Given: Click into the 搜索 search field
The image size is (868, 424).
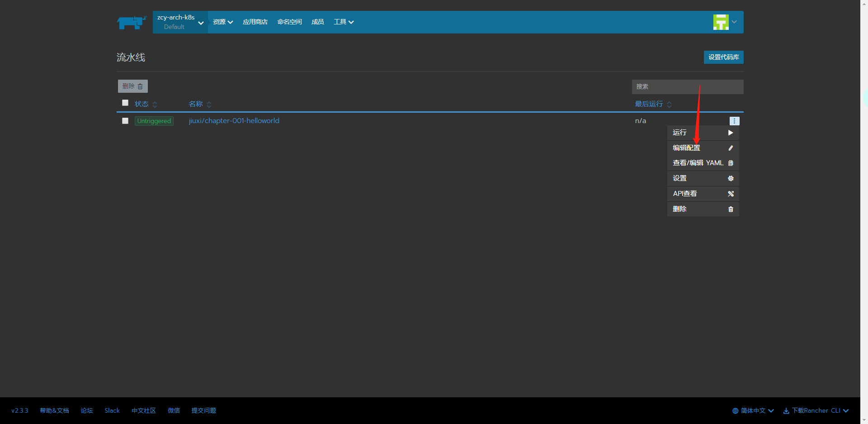Looking at the screenshot, I should pos(688,87).
